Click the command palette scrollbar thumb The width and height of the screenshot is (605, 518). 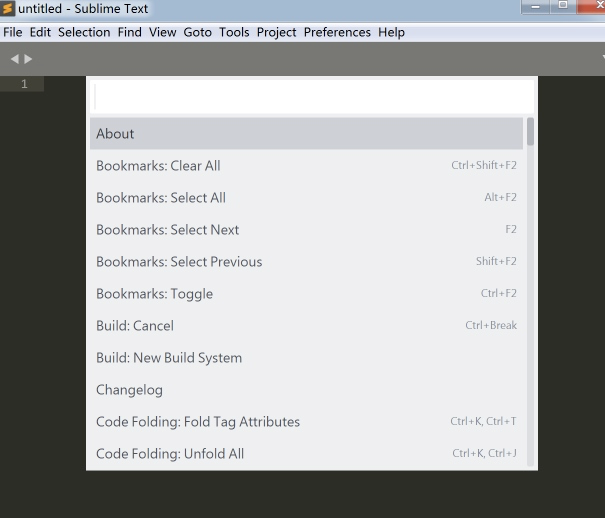pos(531,132)
